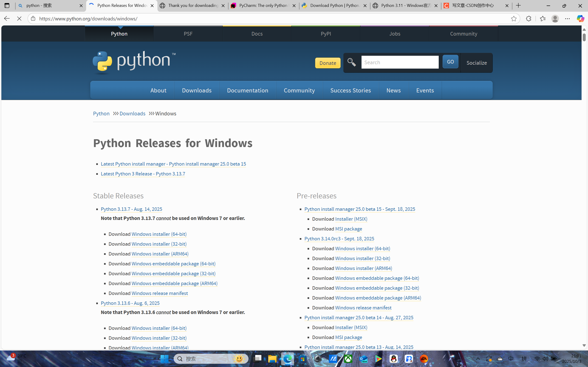View site information lock icon
This screenshot has height=367, width=588.
[x=33, y=19]
